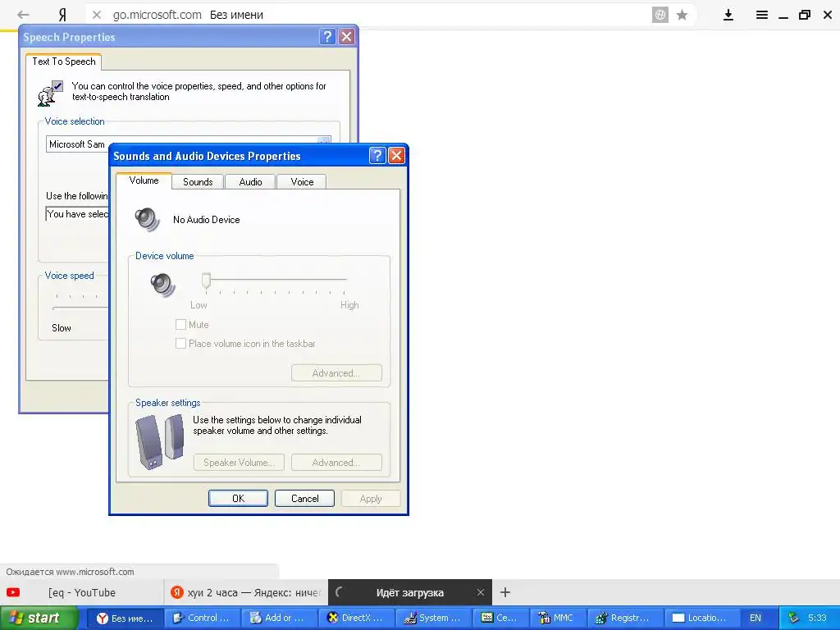Go back with the browser back arrow
Screen dimensions: 840x630
click(x=23, y=15)
